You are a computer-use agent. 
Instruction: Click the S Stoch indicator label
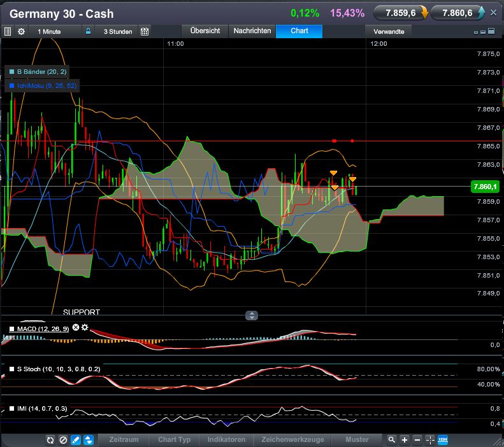tap(59, 369)
